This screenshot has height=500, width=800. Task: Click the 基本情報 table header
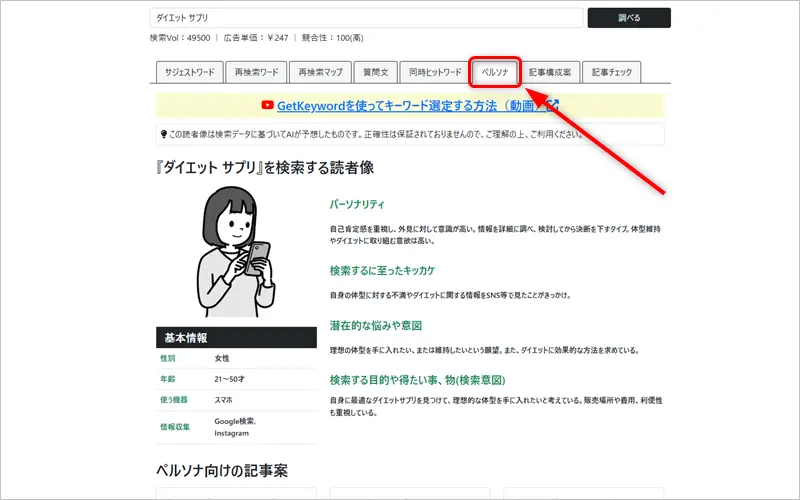click(x=236, y=338)
